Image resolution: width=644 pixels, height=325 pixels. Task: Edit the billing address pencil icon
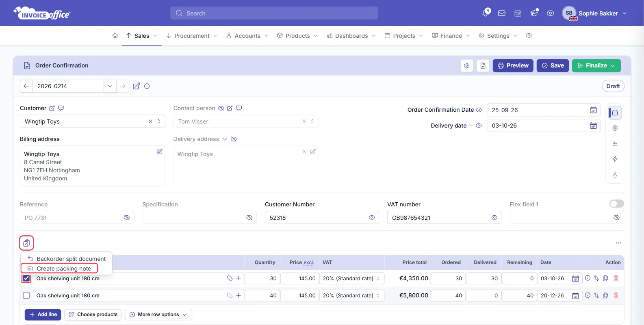click(159, 152)
